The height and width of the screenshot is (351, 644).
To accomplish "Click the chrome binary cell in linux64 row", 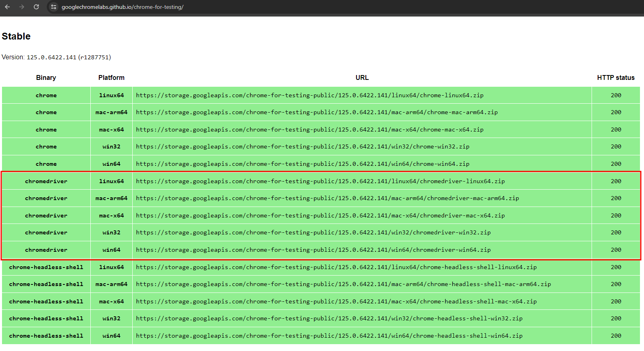I will (x=46, y=95).
